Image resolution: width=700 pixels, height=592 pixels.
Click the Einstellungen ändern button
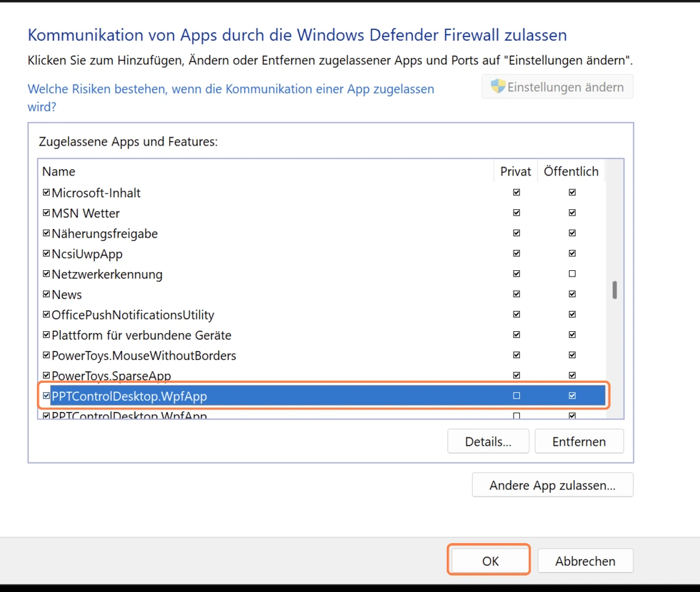coord(557,86)
